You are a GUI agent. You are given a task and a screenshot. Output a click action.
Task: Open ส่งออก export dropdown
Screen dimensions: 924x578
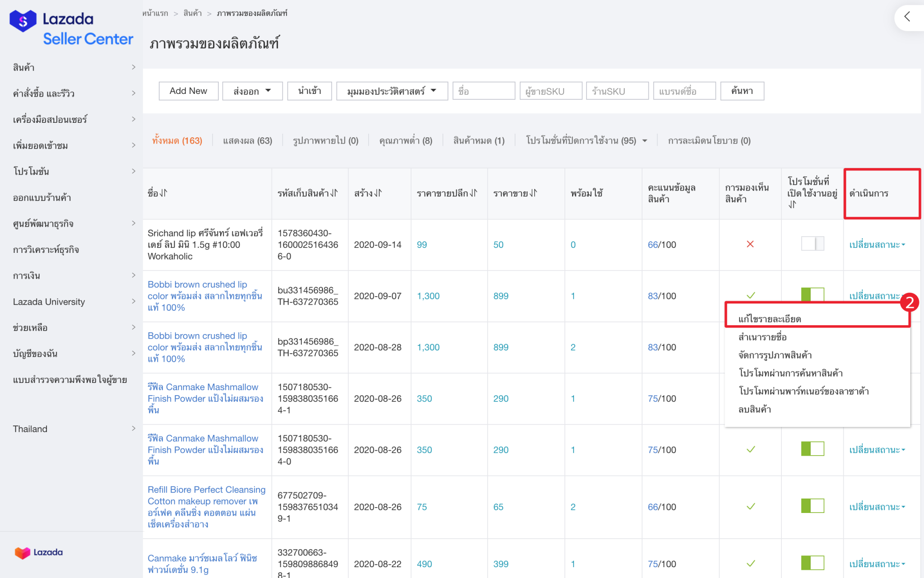[252, 91]
